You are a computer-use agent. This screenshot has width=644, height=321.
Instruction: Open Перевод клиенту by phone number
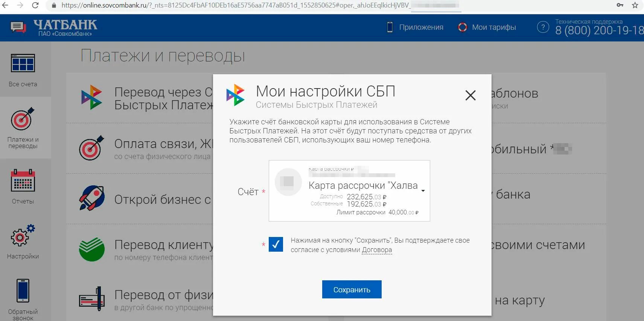(164, 250)
